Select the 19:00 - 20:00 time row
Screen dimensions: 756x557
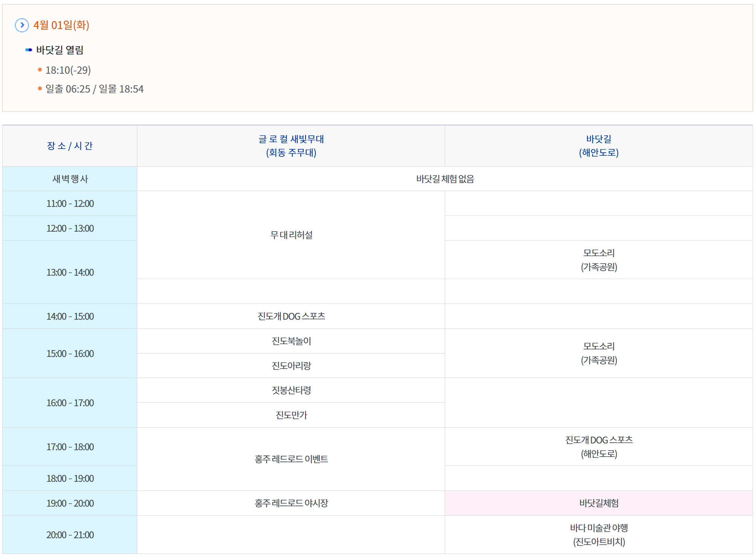[70, 503]
